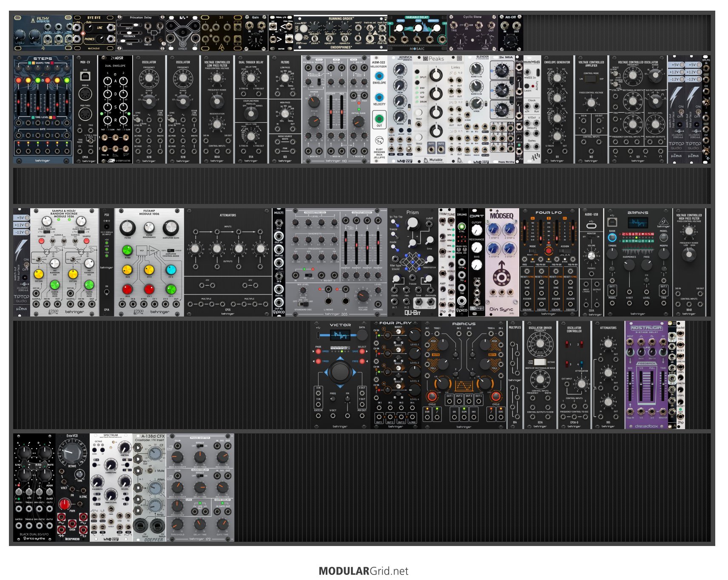
Task: Select Sample & Hold Random Voltage Module 1036
Action: click(x=64, y=262)
